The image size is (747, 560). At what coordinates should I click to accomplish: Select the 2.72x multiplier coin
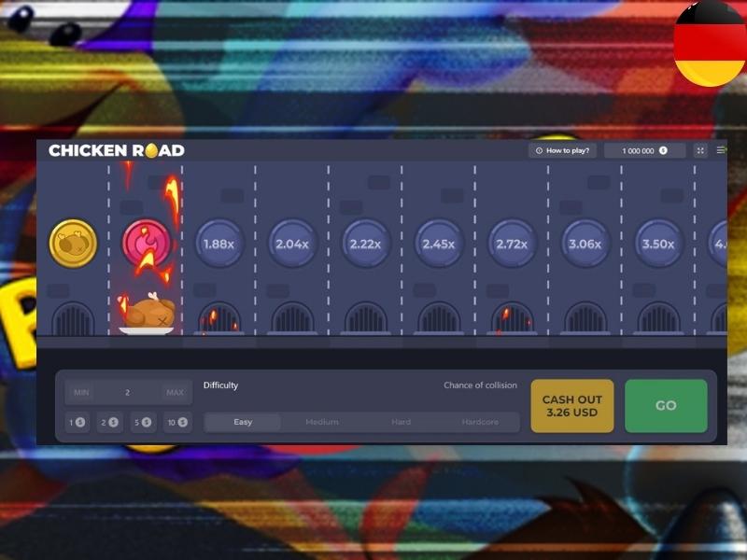point(512,244)
